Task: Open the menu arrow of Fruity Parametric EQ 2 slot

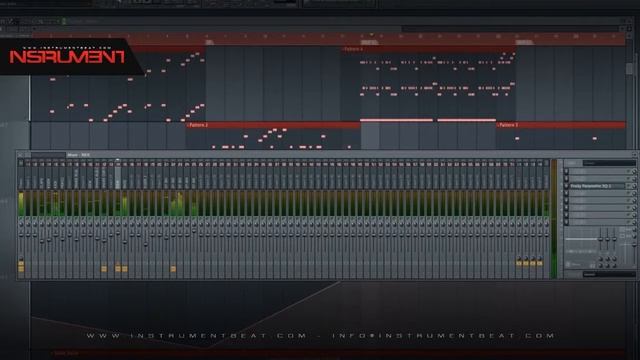Action: click(566, 186)
